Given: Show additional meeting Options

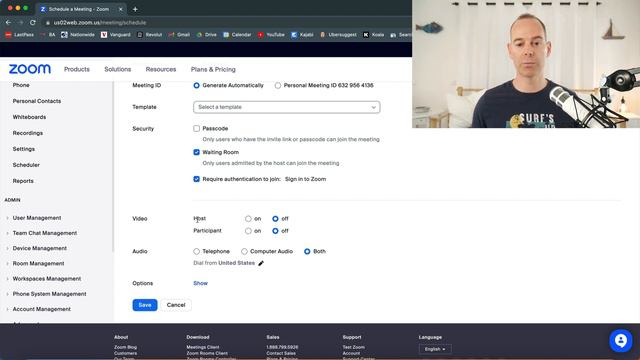Looking at the screenshot, I should 200,283.
